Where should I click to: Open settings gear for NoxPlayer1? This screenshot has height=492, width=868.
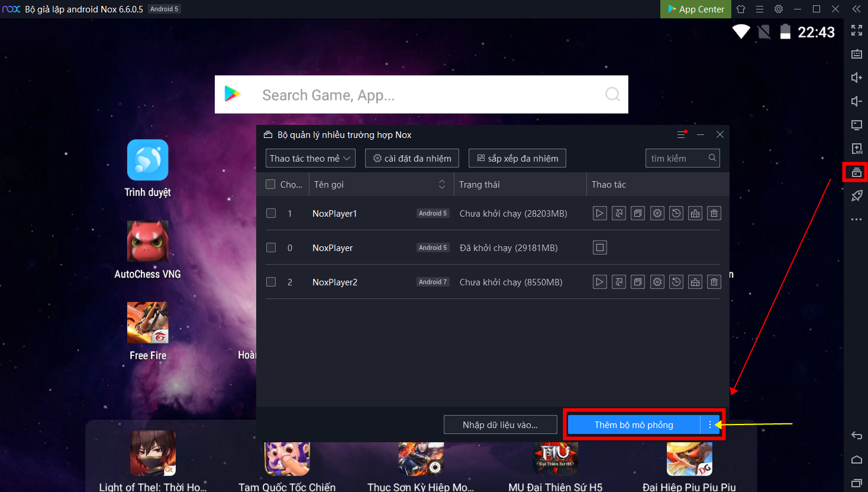point(657,213)
